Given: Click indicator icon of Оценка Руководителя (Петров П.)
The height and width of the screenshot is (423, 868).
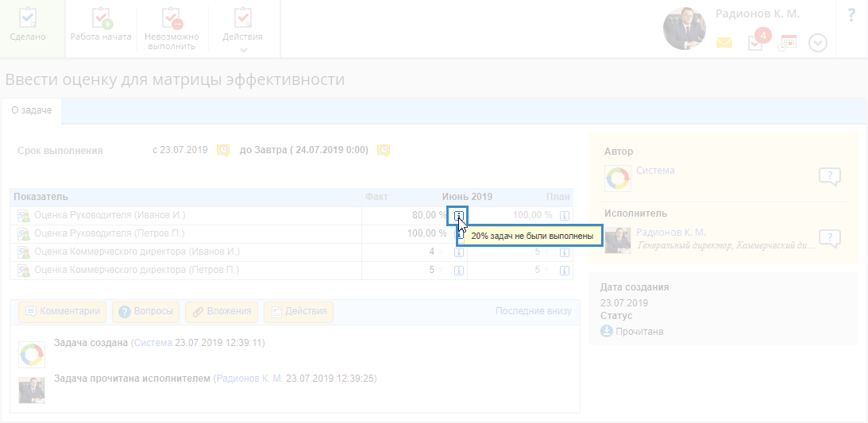Looking at the screenshot, I should point(23,234).
